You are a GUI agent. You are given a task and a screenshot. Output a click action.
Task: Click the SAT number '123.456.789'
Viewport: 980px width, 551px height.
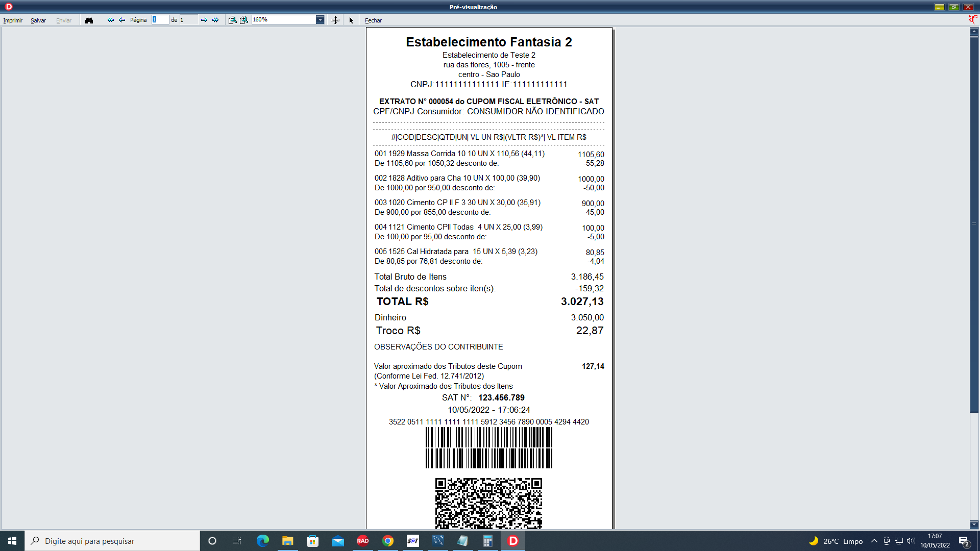point(501,397)
